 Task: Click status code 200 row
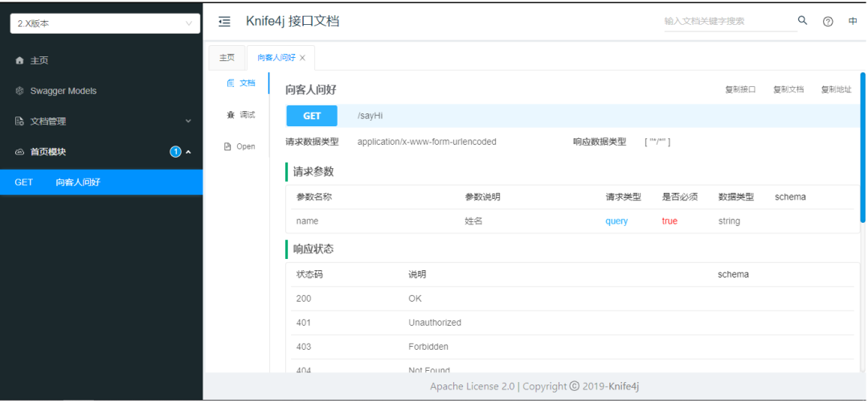coord(573,298)
